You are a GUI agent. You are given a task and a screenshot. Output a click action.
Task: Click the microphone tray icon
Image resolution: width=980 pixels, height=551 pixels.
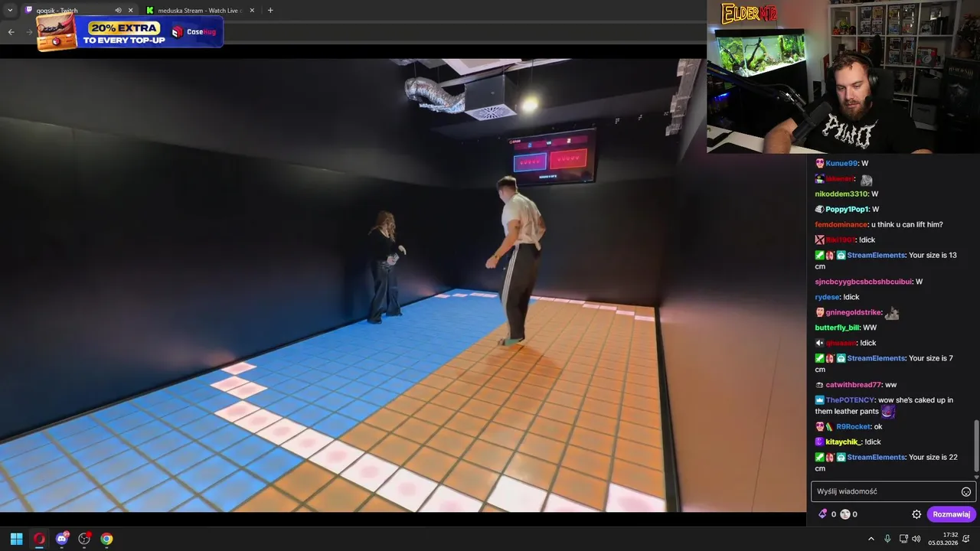point(887,539)
